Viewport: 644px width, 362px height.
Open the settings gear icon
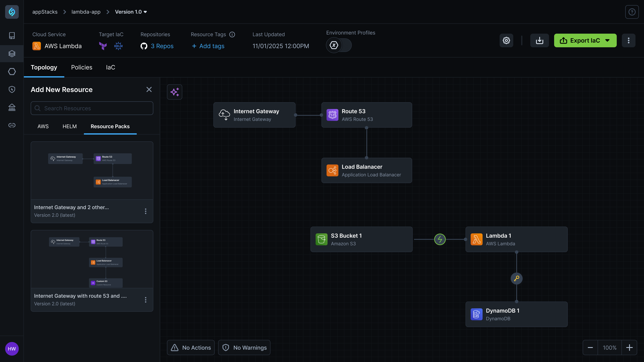click(x=506, y=40)
